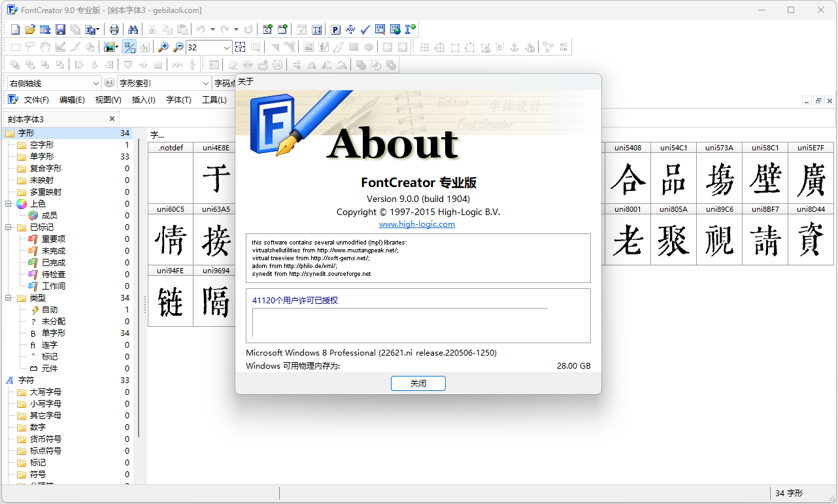
Task: Click the Zoom Out magnifier icon
Action: pyautogui.click(x=178, y=47)
